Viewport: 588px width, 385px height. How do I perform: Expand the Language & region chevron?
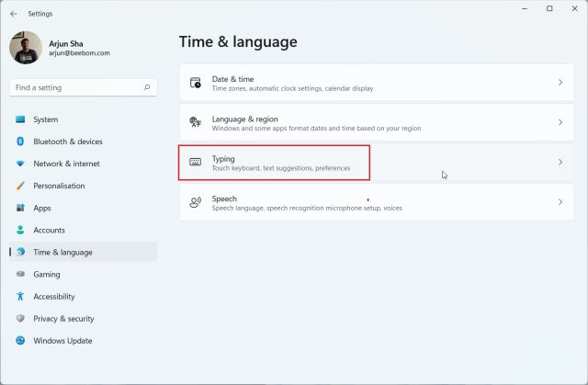click(560, 122)
